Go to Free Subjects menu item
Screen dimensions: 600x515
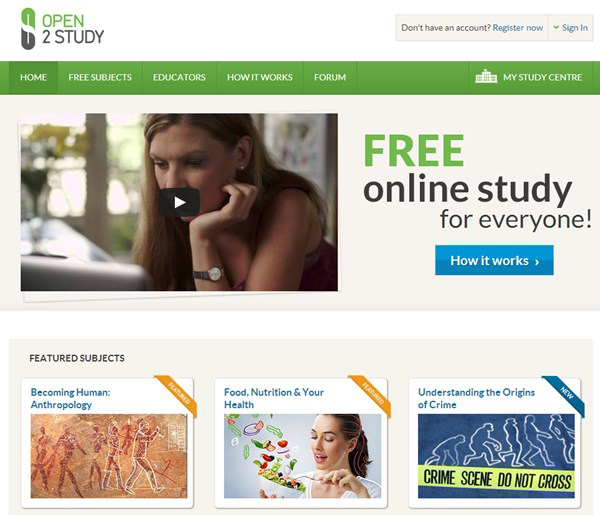[x=100, y=77]
